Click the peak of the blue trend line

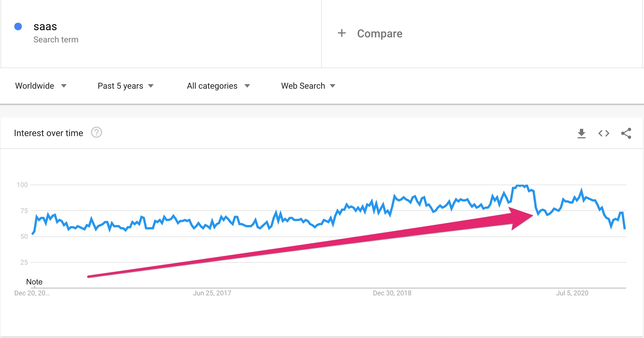520,185
